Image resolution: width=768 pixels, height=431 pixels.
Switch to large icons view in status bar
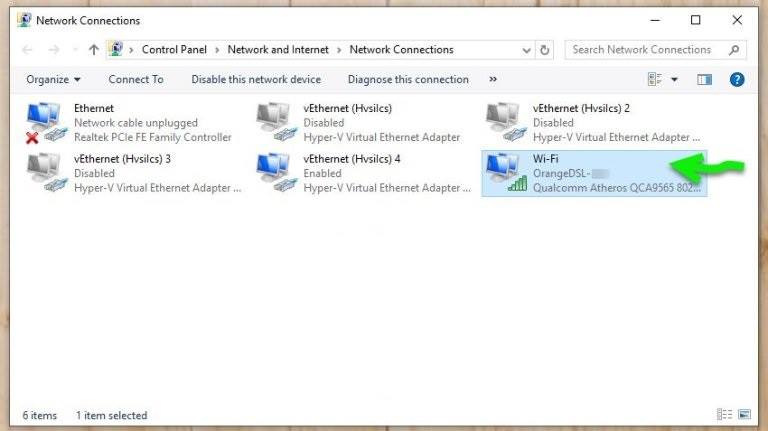click(x=744, y=414)
